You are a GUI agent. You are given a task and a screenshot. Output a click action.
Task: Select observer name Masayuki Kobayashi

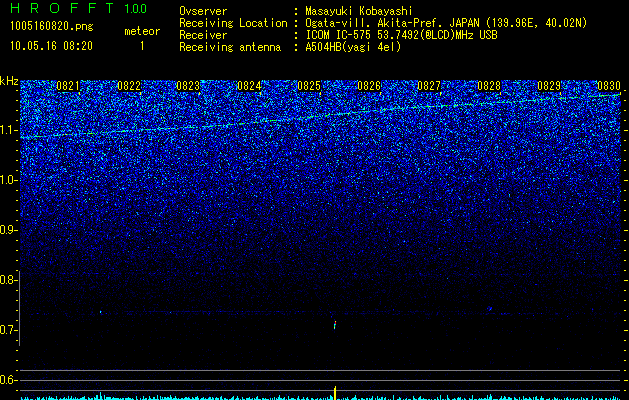pos(359,11)
